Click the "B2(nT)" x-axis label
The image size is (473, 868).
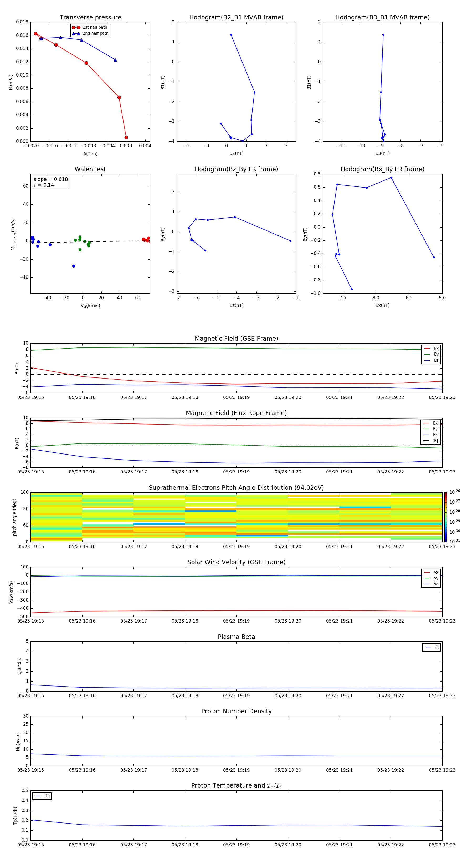point(236,153)
